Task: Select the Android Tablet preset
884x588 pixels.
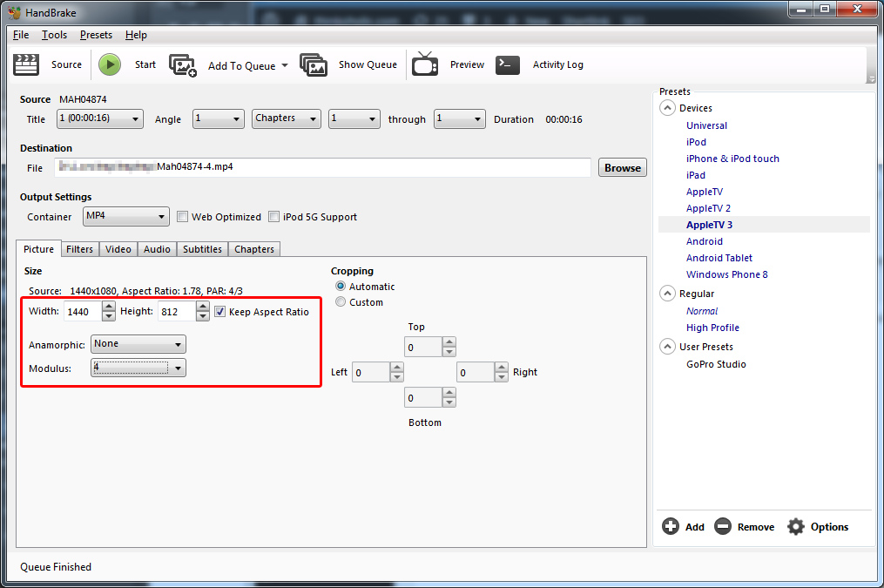Action: (719, 258)
